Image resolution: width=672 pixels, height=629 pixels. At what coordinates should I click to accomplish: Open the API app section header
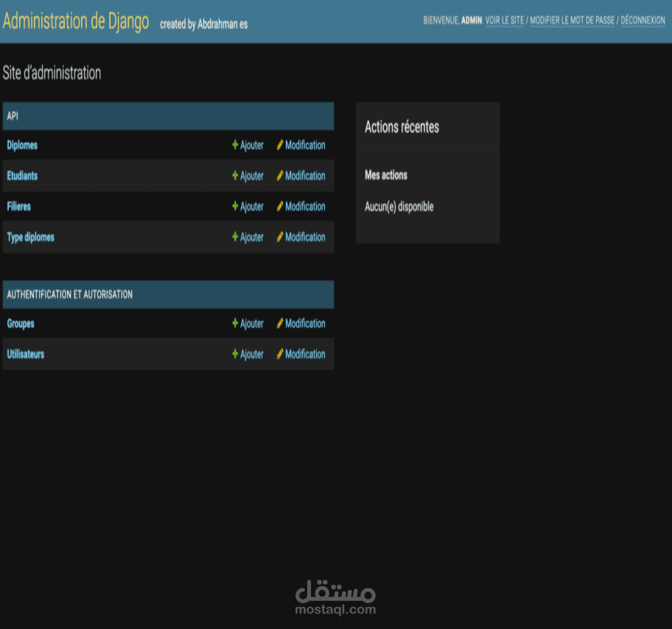13,116
